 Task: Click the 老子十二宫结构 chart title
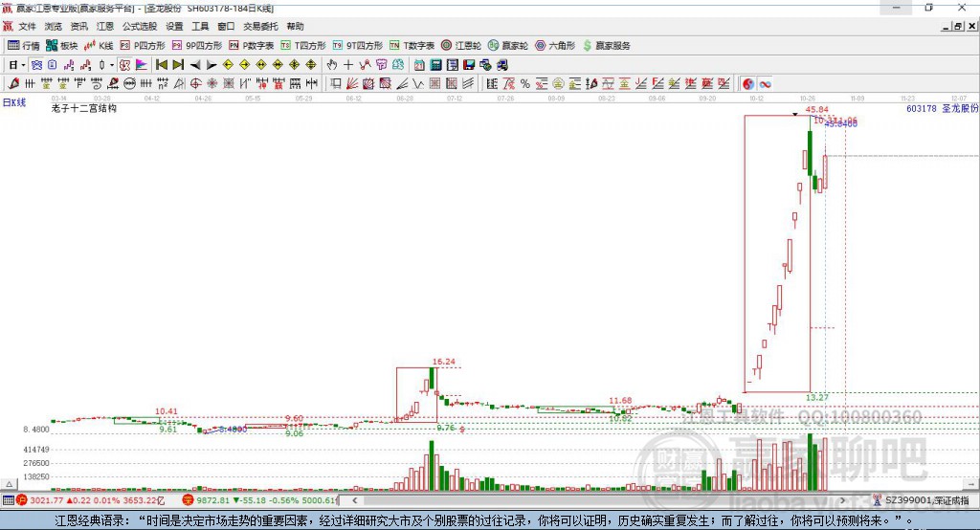click(84, 108)
